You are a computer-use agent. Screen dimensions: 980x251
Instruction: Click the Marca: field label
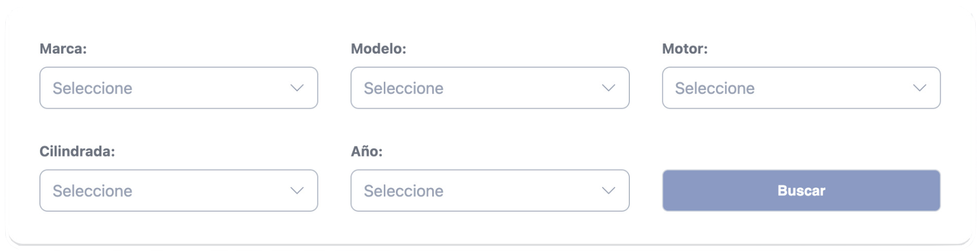(63, 49)
